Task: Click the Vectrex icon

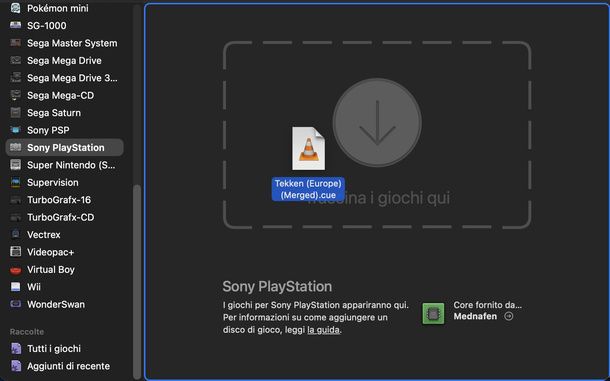Action: point(16,235)
